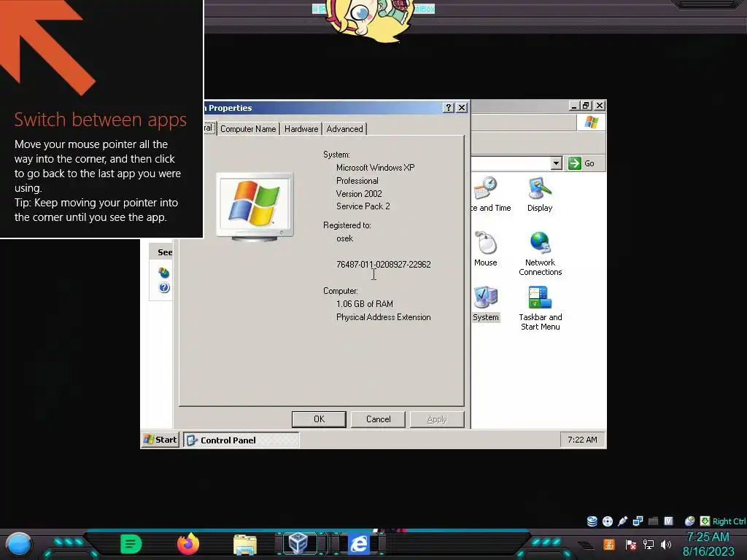Click the VirtualBox cube taskbar icon
The image size is (747, 560).
298,544
